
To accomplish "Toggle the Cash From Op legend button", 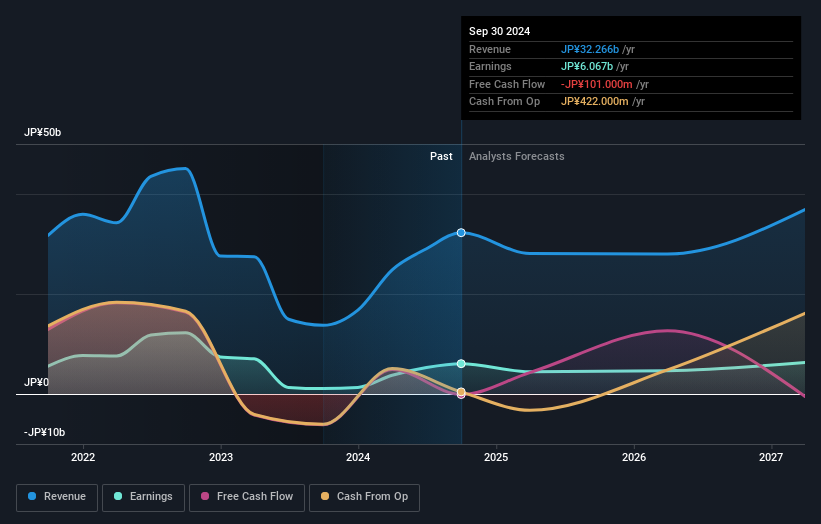I will (x=364, y=497).
